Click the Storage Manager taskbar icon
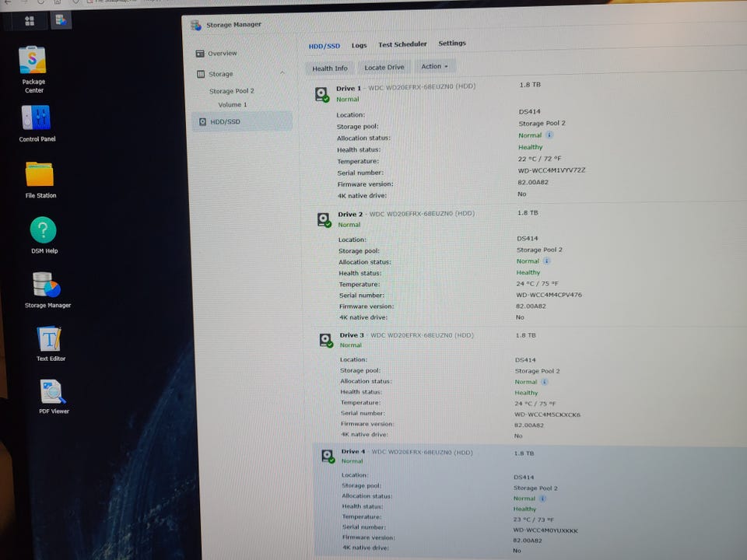 click(61, 20)
